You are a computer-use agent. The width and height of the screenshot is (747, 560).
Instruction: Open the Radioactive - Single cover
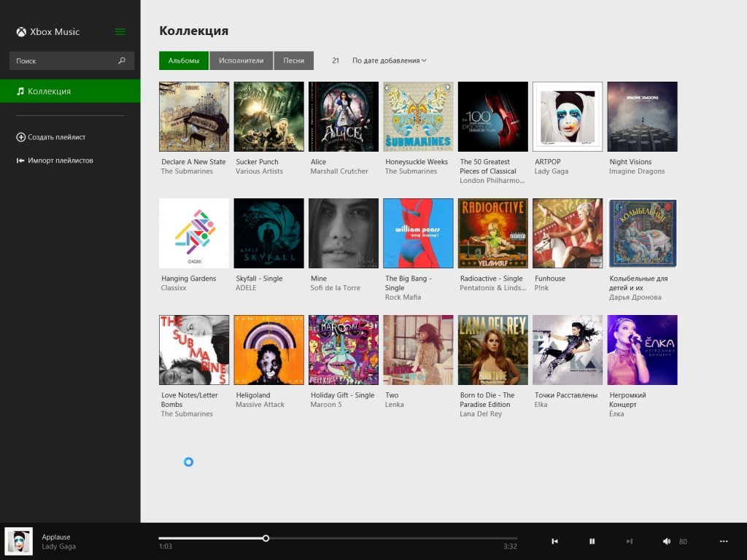click(x=493, y=233)
